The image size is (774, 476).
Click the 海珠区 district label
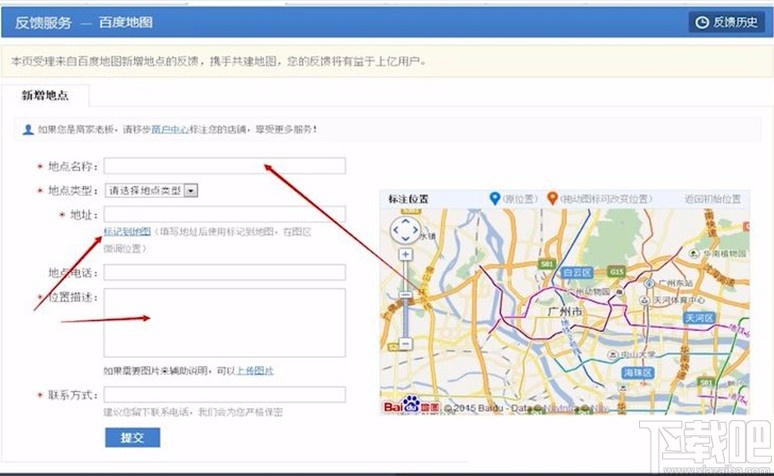click(x=638, y=372)
